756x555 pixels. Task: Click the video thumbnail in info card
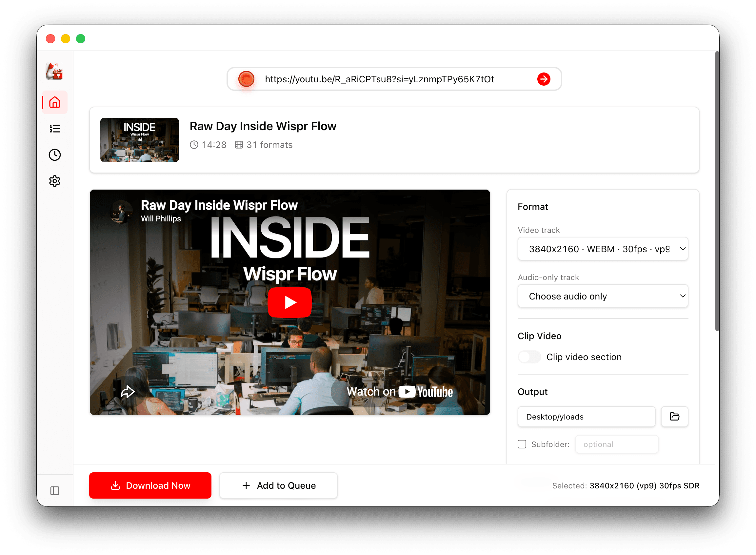tap(140, 140)
